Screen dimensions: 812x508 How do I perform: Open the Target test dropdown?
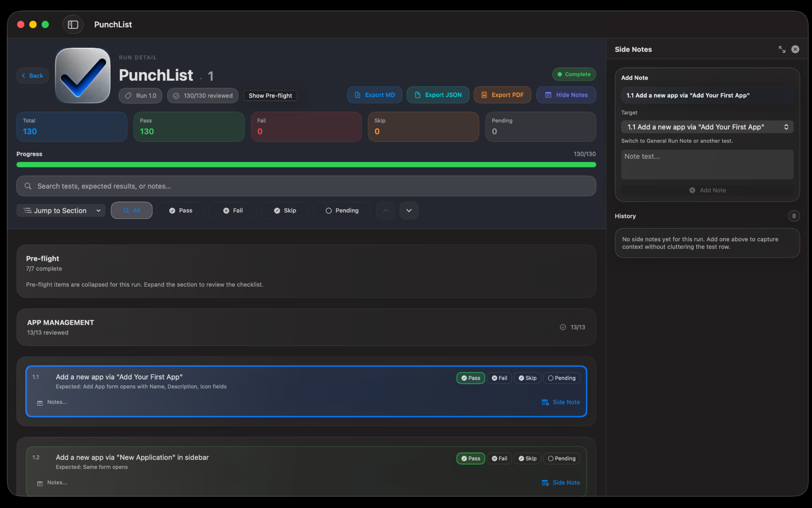707,127
